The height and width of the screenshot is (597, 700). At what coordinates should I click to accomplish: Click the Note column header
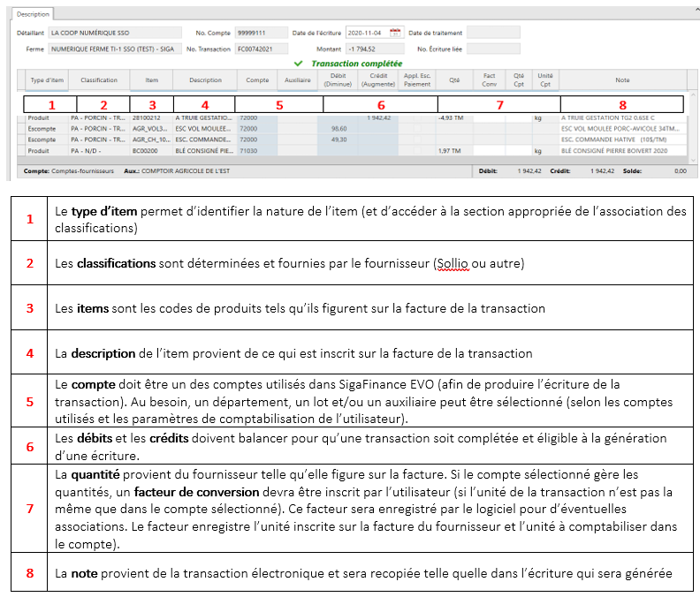point(622,80)
